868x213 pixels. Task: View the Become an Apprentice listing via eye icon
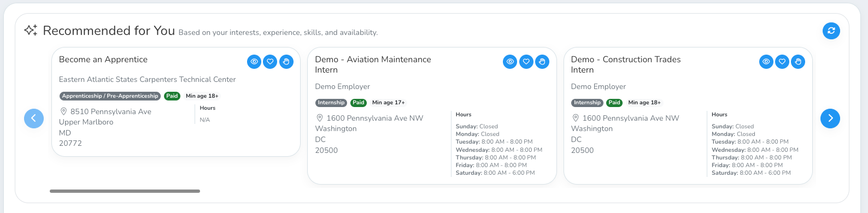point(254,62)
